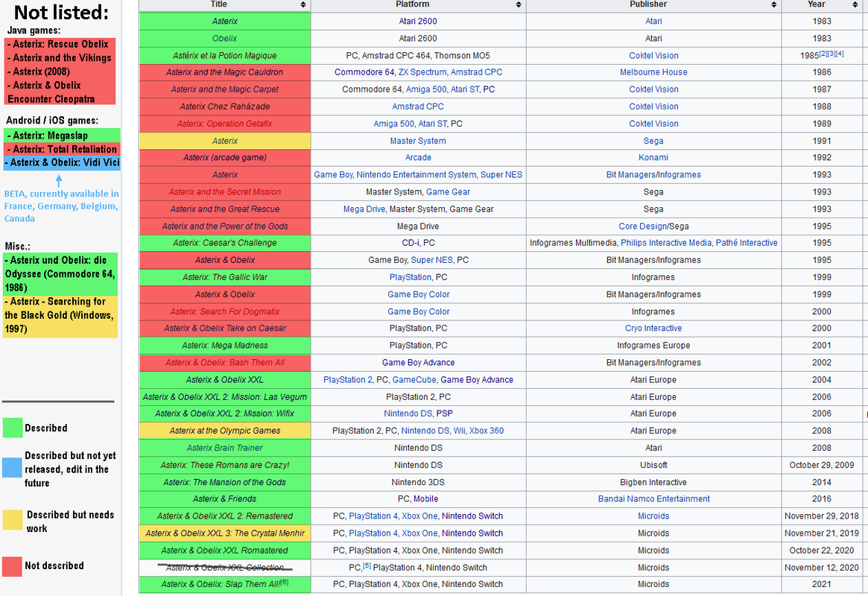Sort table by Year column arrows
The height and width of the screenshot is (596, 868).
855,4
